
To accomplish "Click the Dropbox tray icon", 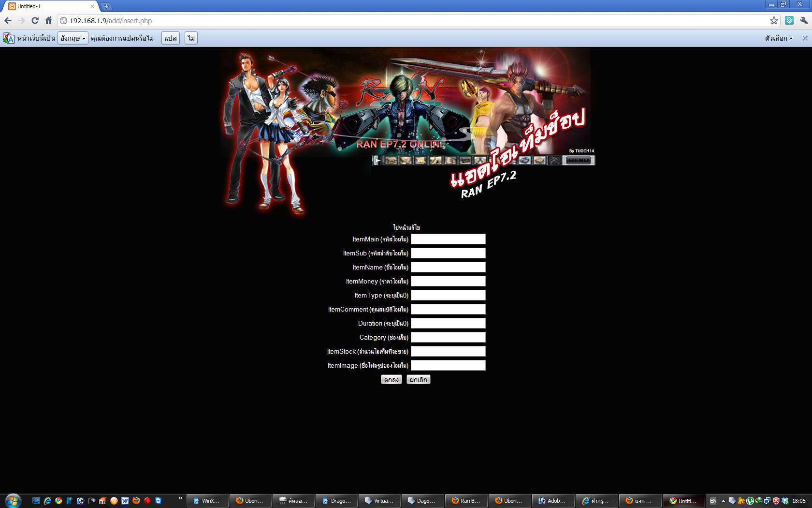I will 785,501.
